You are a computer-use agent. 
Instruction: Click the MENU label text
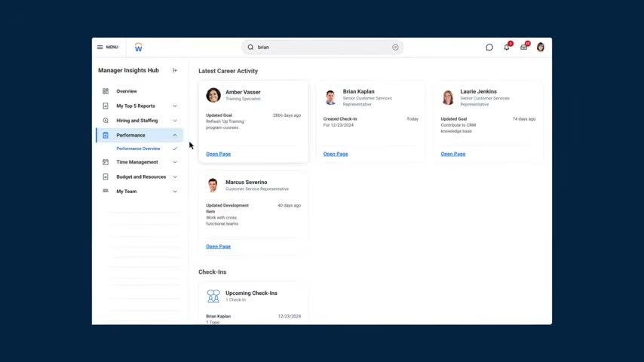click(x=112, y=48)
